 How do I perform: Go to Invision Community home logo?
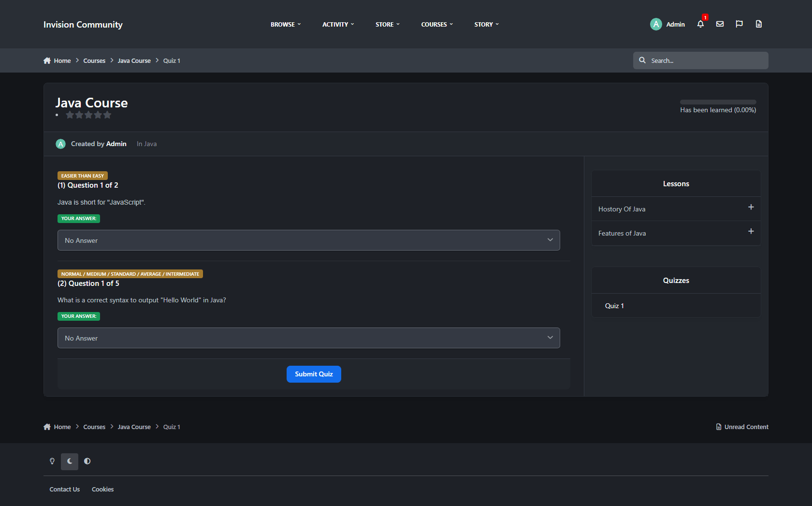tap(83, 24)
